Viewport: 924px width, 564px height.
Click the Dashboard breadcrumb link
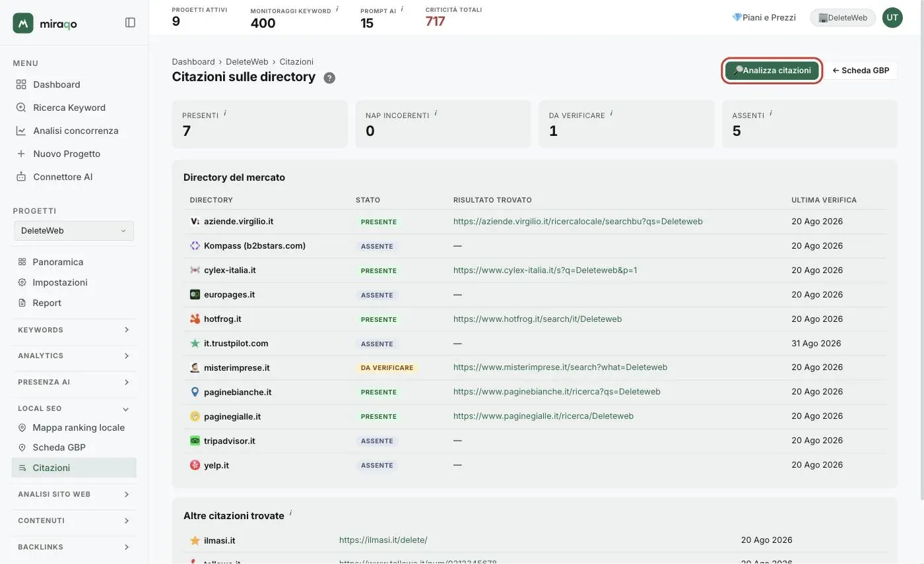click(x=193, y=62)
